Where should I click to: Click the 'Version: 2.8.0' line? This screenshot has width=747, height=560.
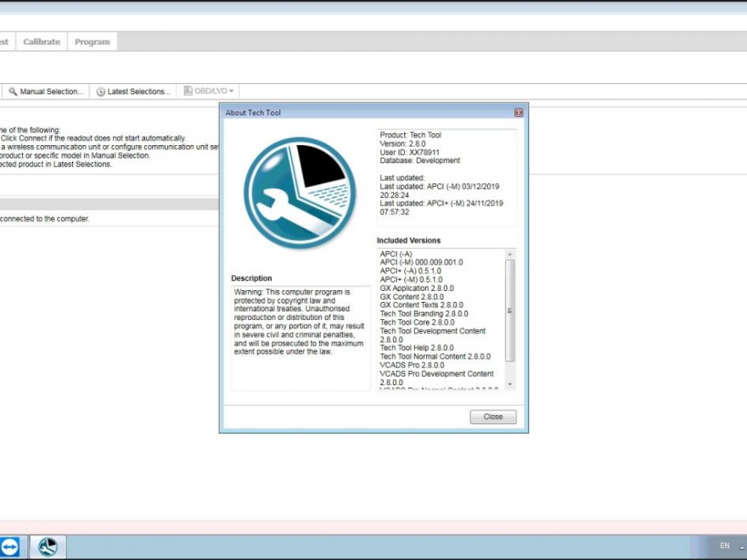(402, 143)
